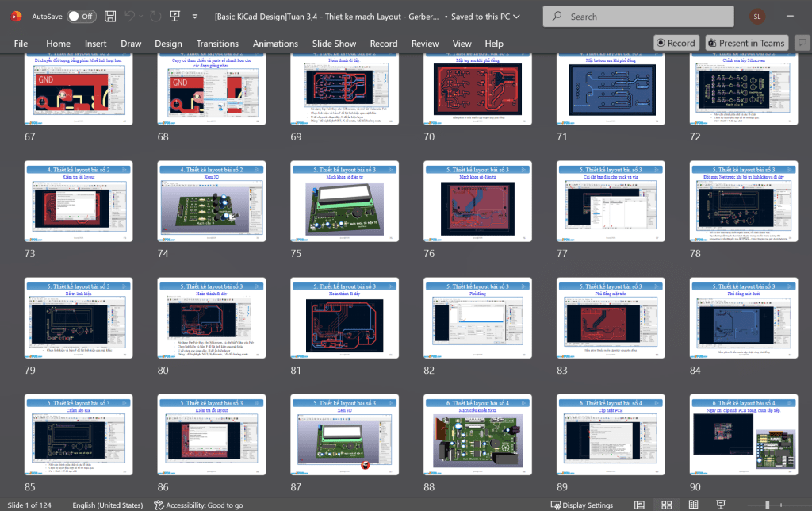Viewport: 812px width, 511px height.
Task: Open Display Settings in status bar
Action: coord(582,505)
